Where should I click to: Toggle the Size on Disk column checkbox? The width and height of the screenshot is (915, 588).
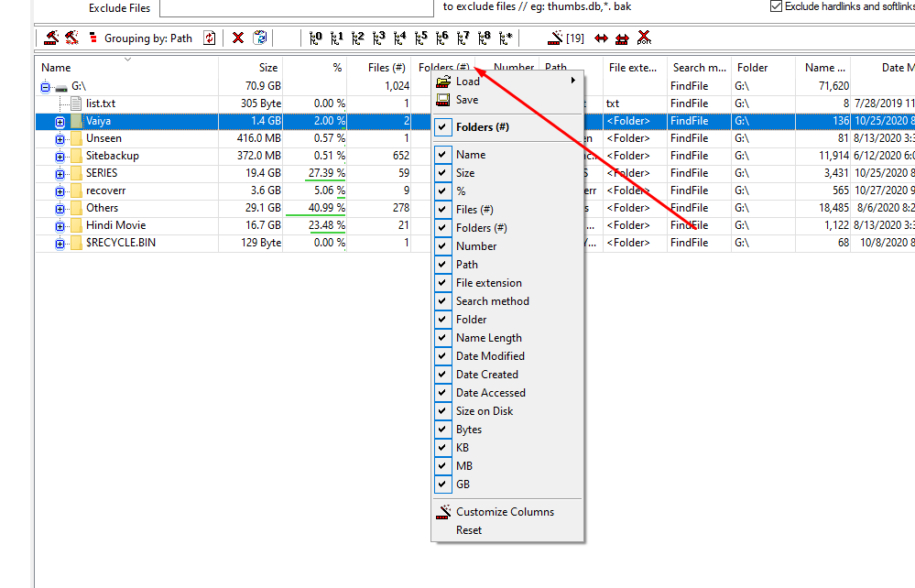coord(444,411)
